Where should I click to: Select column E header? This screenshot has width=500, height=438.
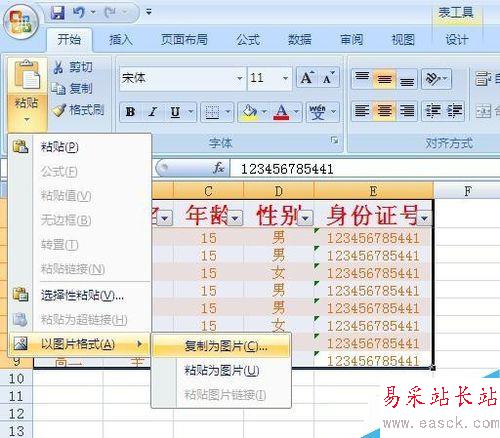pyautogui.click(x=373, y=191)
